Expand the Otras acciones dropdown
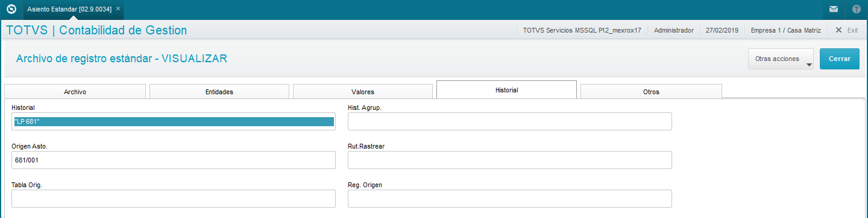 click(781, 59)
